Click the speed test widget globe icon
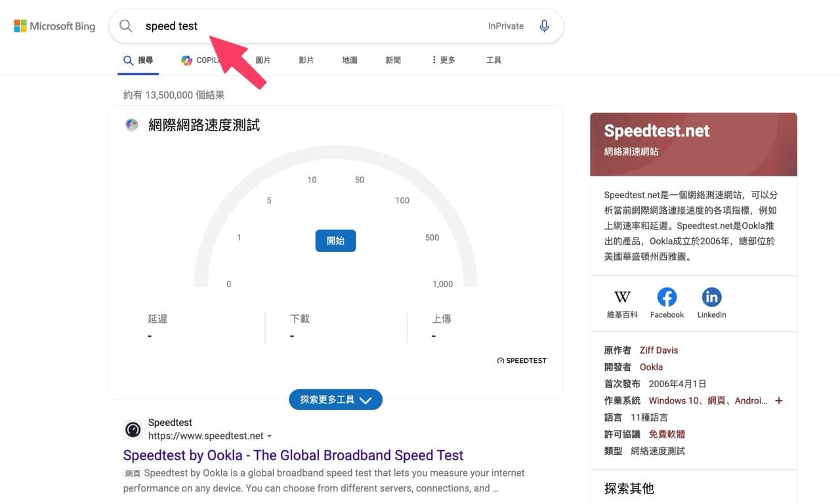Viewport: 840px width, 504px height. point(132,125)
